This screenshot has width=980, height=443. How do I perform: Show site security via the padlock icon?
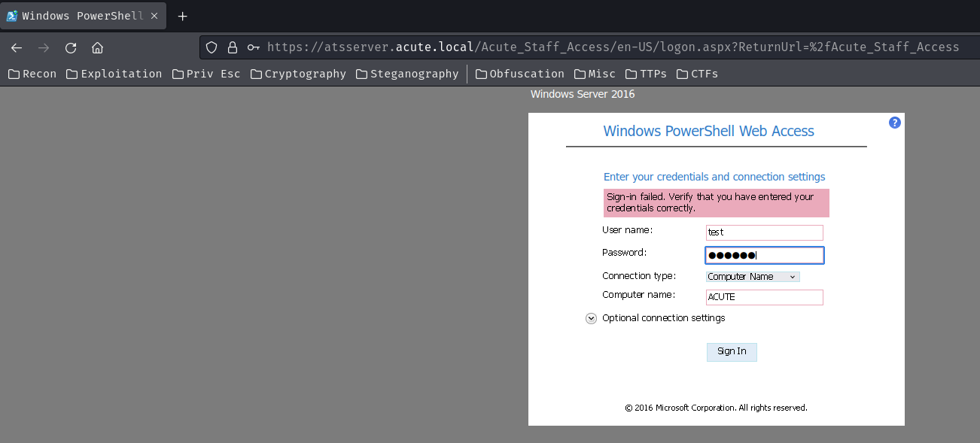[233, 47]
